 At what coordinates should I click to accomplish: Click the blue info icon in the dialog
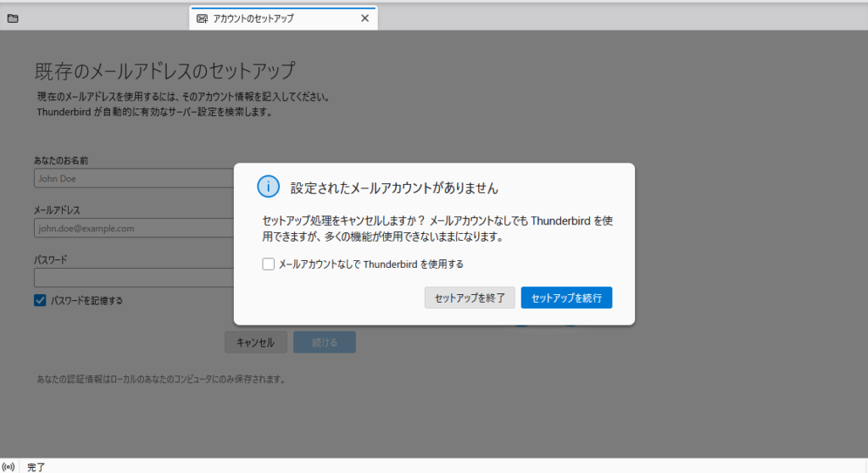[x=268, y=186]
